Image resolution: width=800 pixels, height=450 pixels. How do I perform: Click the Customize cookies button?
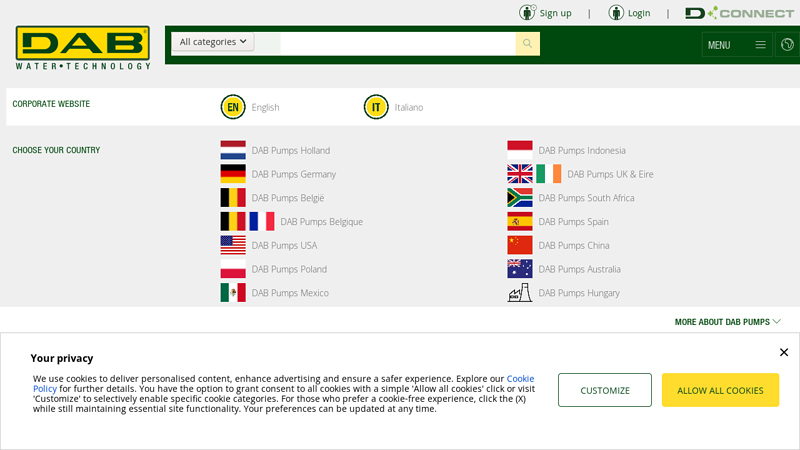(x=605, y=390)
